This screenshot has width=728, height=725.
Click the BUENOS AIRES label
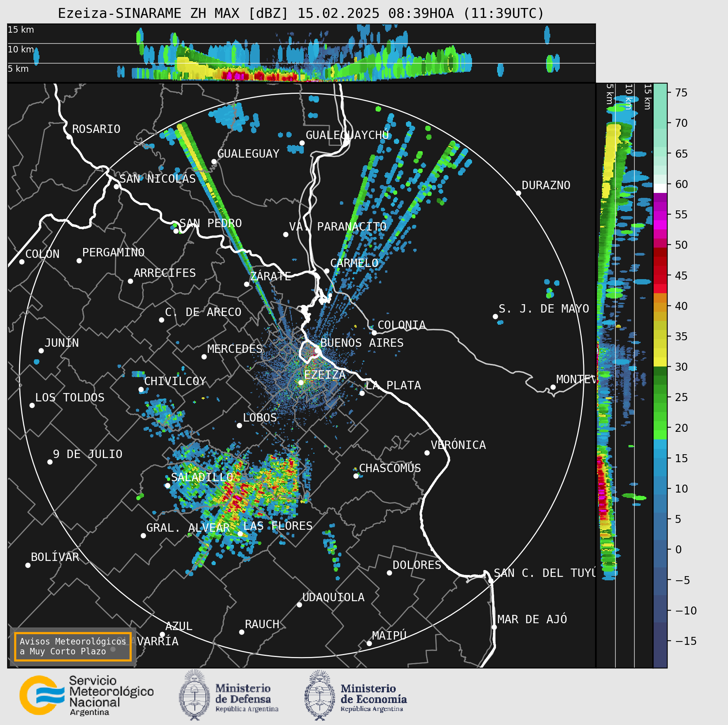click(x=362, y=343)
